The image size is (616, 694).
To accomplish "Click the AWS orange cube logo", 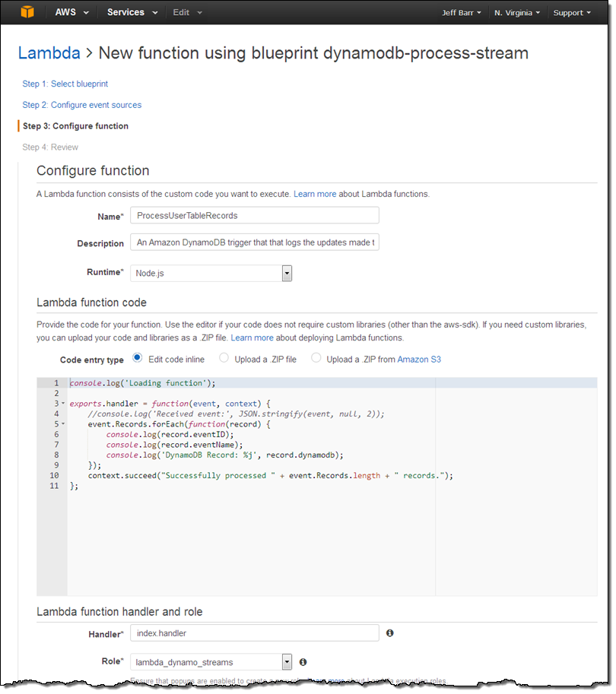I will pyautogui.click(x=27, y=12).
